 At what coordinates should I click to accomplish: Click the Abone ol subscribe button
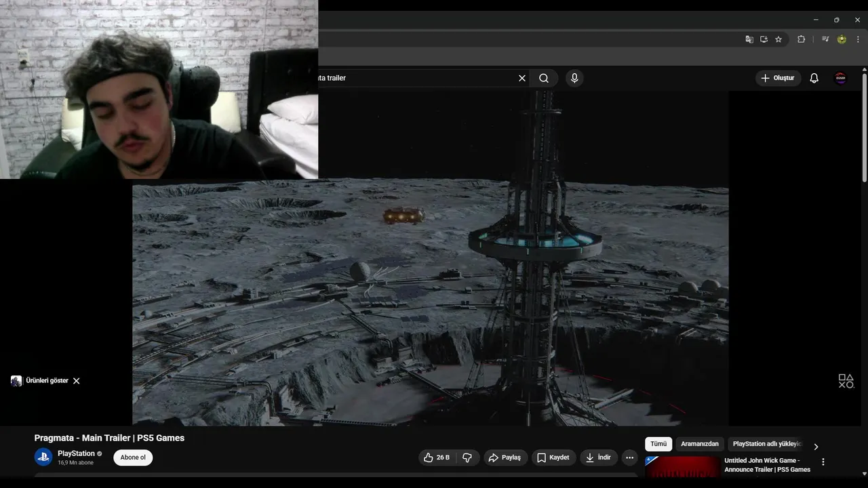pyautogui.click(x=133, y=457)
